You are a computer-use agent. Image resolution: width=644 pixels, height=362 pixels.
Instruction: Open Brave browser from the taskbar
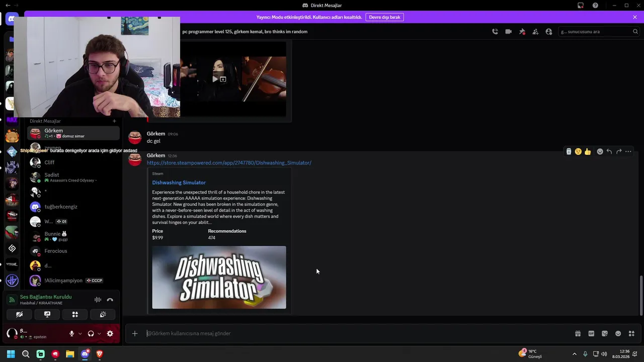point(100,354)
